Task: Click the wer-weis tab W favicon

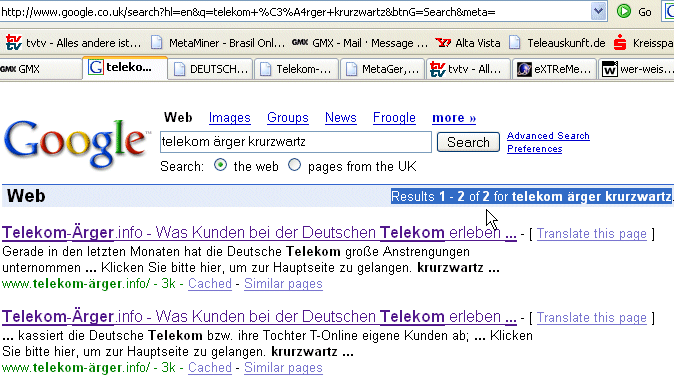Action: tap(609, 69)
